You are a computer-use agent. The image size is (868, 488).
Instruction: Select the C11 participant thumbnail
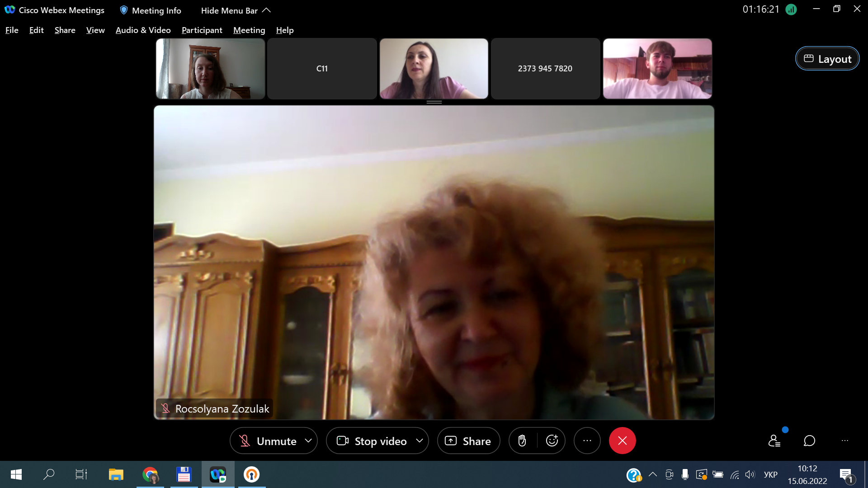click(322, 69)
